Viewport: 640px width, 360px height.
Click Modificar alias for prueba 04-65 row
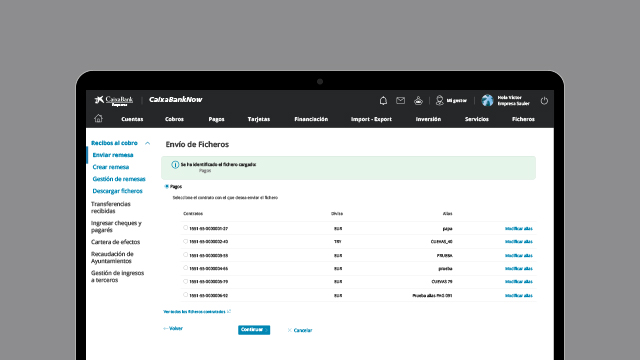519,269
